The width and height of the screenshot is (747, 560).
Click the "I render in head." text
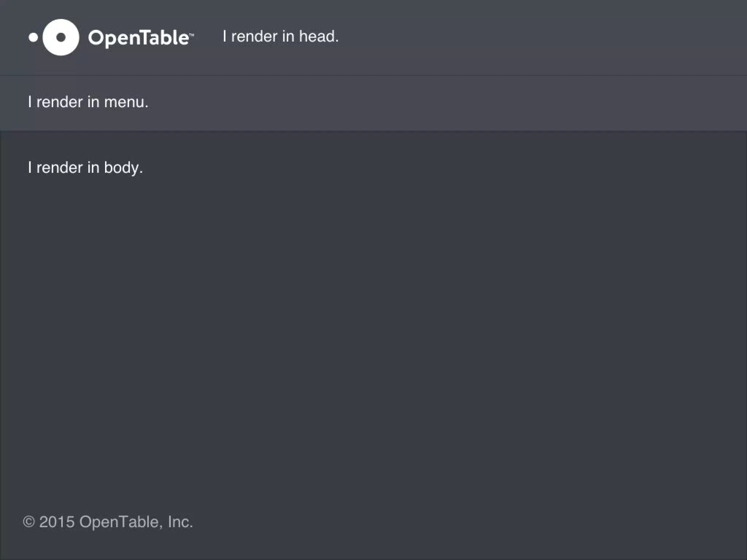280,36
